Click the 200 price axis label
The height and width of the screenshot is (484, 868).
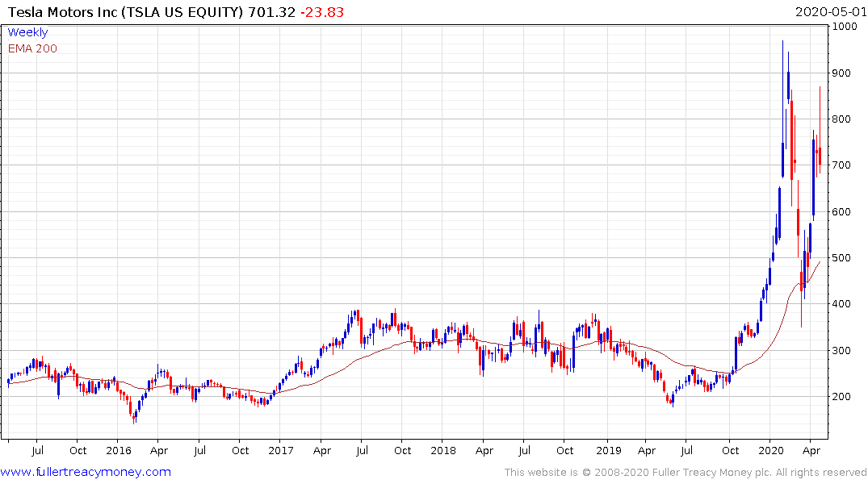(x=841, y=397)
